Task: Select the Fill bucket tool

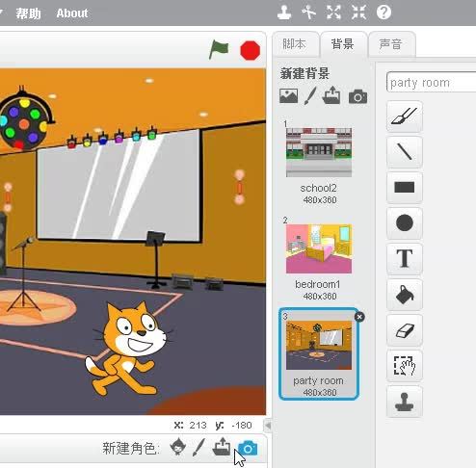Action: pyautogui.click(x=405, y=295)
